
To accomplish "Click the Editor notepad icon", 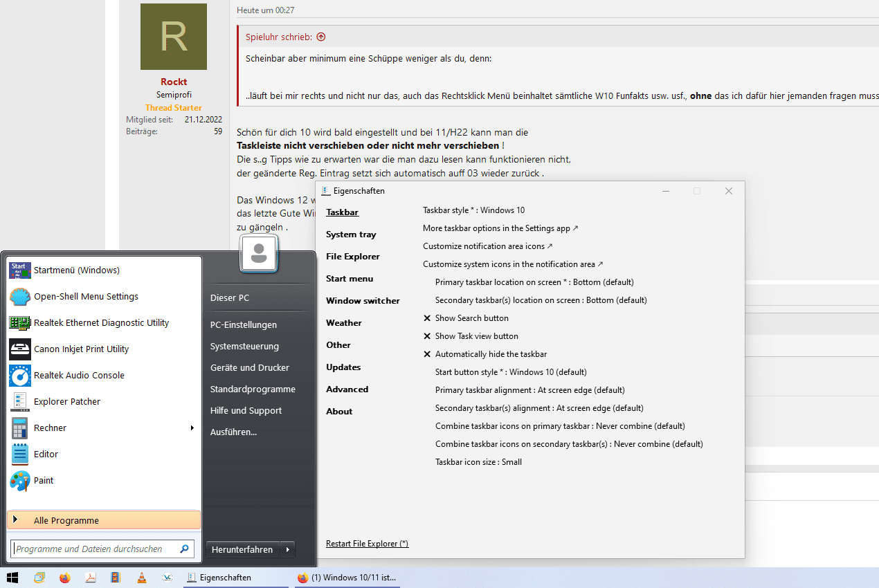I will 19,454.
